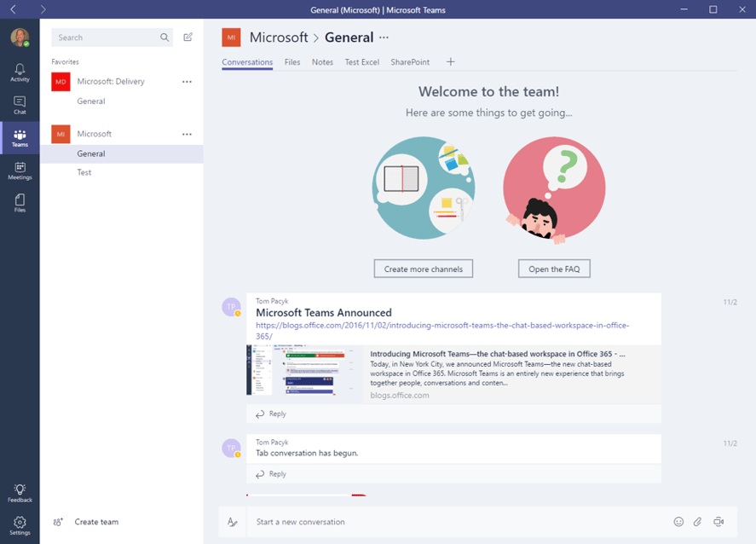This screenshot has width=756, height=544.
Task: Select the Teams icon in sidebar
Action: [x=20, y=138]
